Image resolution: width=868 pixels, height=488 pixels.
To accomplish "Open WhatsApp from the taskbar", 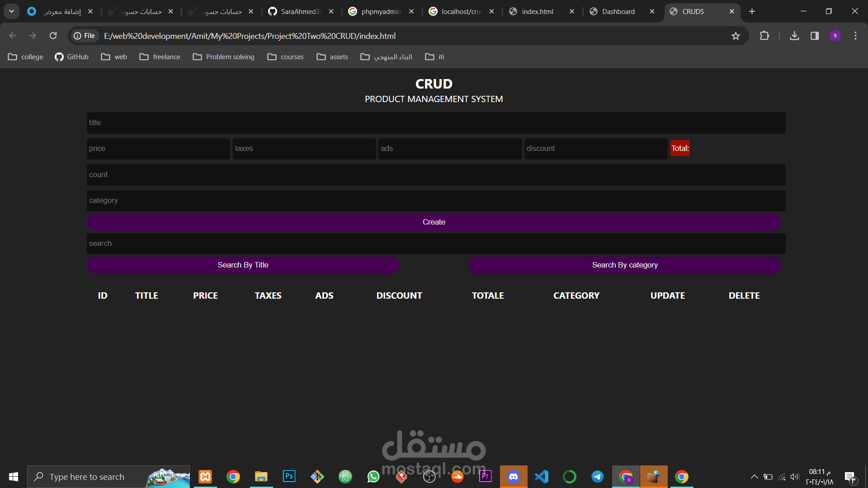I will tap(373, 476).
